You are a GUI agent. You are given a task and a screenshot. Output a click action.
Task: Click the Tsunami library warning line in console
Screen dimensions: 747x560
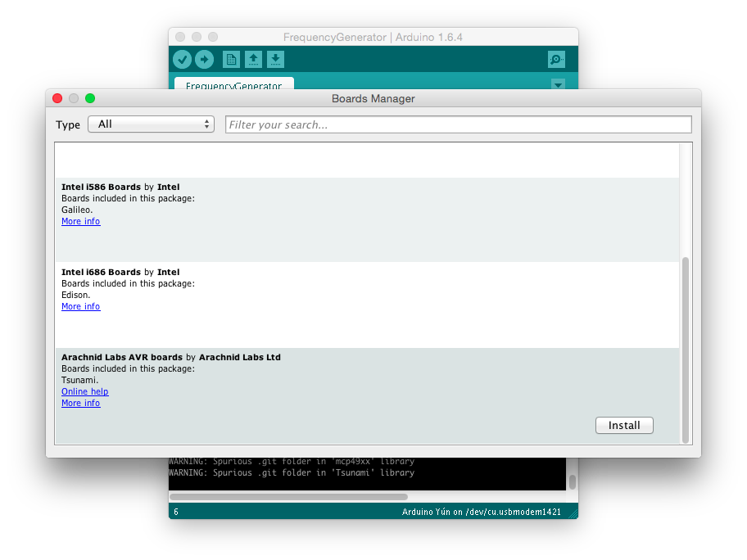[292, 473]
